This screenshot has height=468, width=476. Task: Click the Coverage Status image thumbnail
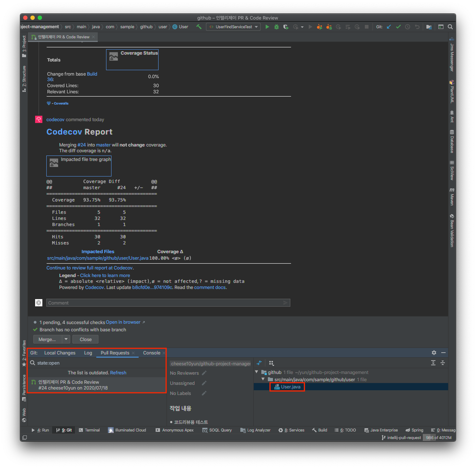tap(132, 60)
